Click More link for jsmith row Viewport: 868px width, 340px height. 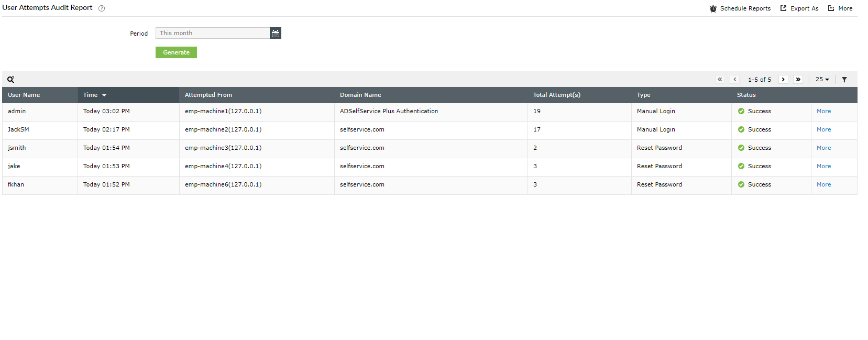[x=823, y=148]
